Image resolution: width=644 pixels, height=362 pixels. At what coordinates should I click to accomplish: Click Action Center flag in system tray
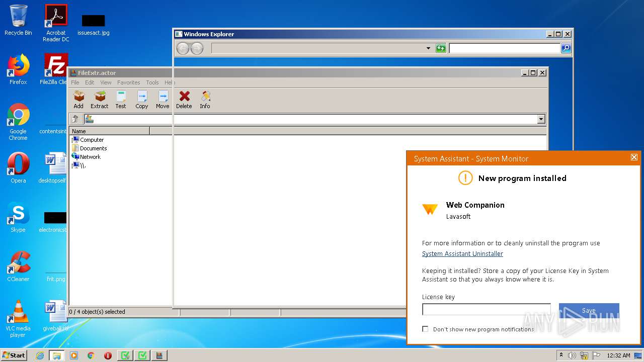[596, 355]
